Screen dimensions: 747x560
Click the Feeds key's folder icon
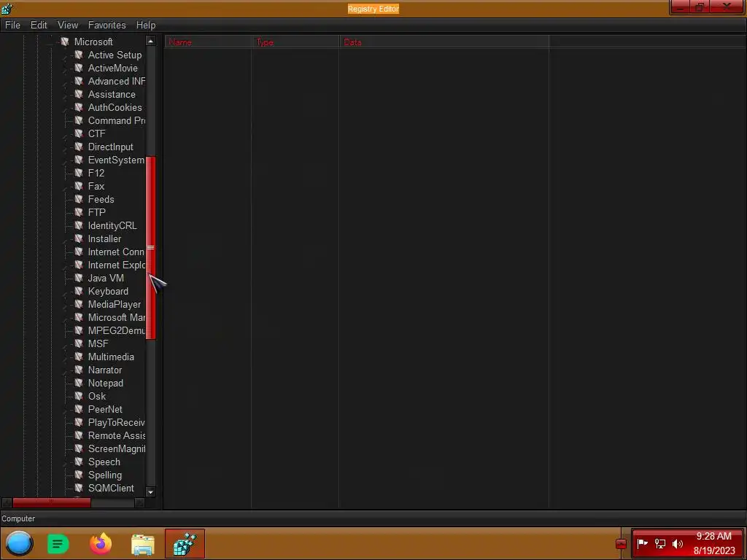[x=79, y=199]
